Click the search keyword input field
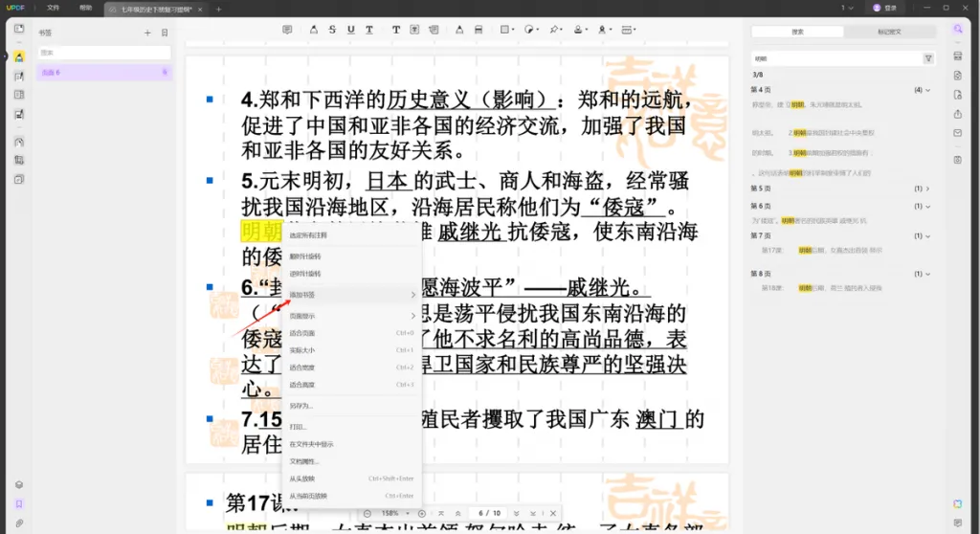 pyautogui.click(x=836, y=58)
